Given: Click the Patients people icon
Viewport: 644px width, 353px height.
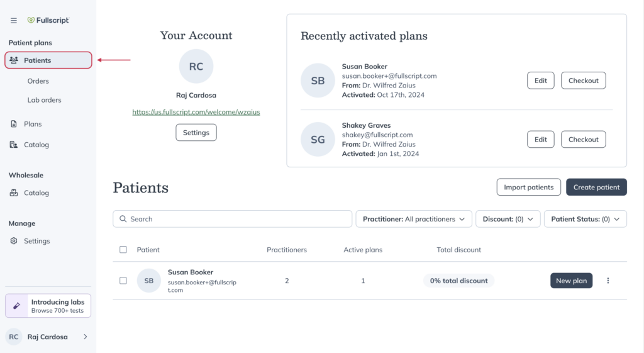Looking at the screenshot, I should (14, 60).
